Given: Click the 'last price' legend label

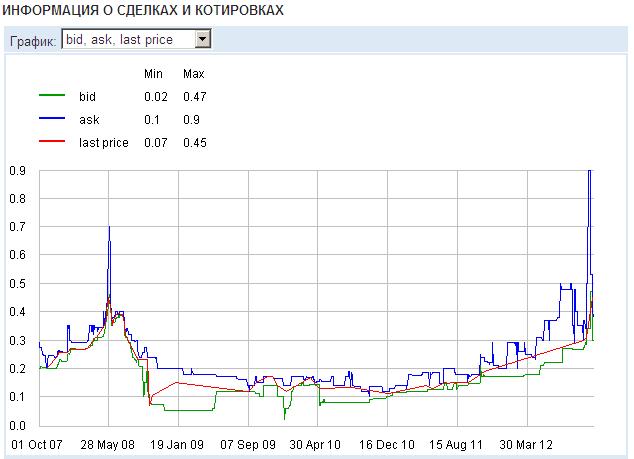Looking at the screenshot, I should [104, 143].
